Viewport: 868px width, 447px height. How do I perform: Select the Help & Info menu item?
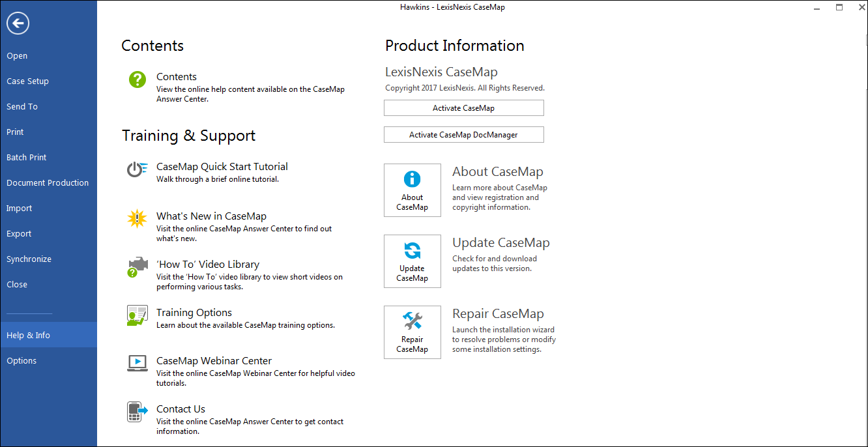pyautogui.click(x=48, y=336)
